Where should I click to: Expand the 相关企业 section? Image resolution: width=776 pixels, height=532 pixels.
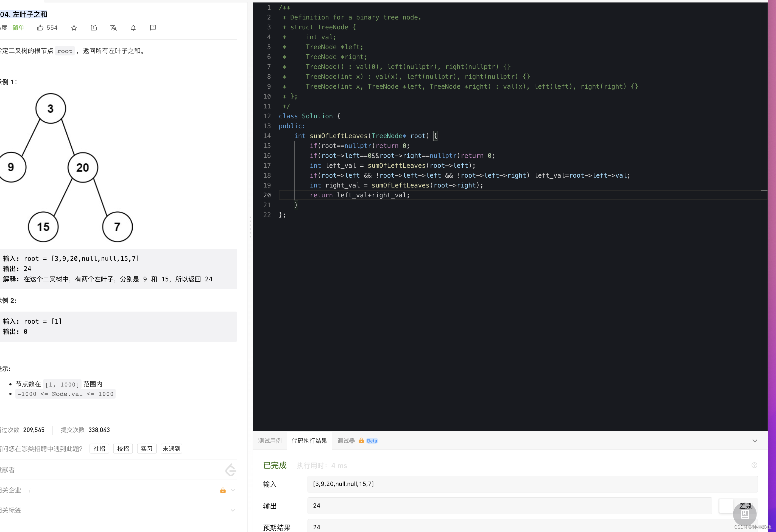click(x=233, y=490)
